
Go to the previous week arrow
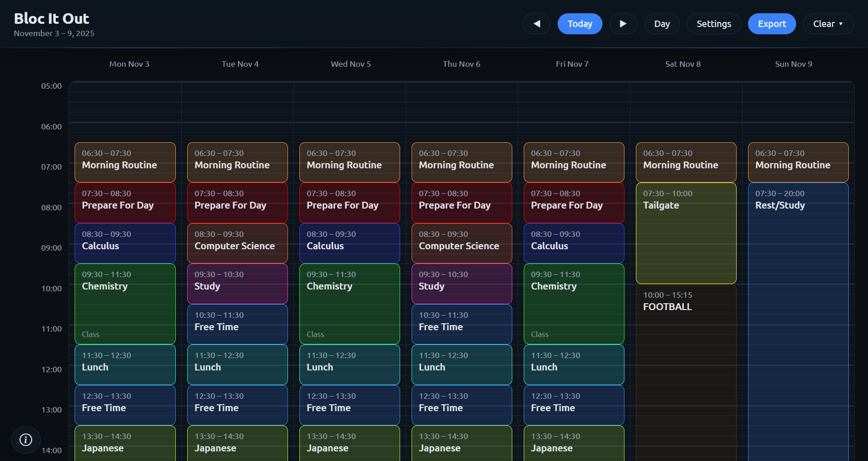click(537, 24)
